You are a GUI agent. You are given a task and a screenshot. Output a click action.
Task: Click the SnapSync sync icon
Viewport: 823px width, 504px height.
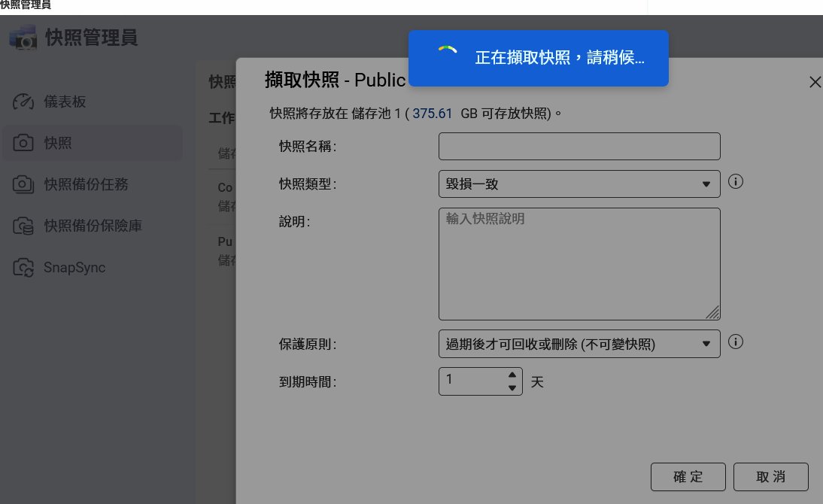click(24, 267)
